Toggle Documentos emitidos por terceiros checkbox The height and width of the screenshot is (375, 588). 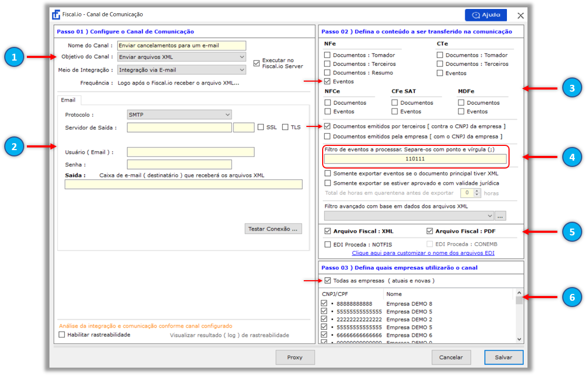(327, 126)
